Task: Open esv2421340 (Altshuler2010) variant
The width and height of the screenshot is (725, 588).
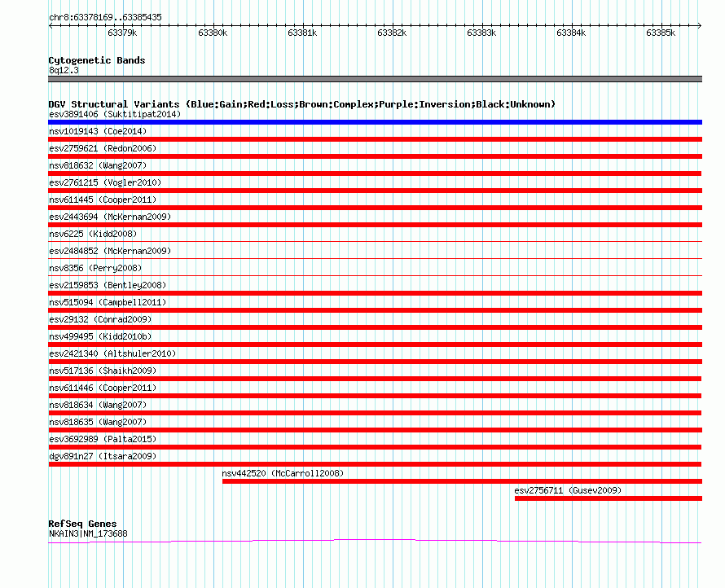Action: point(112,353)
